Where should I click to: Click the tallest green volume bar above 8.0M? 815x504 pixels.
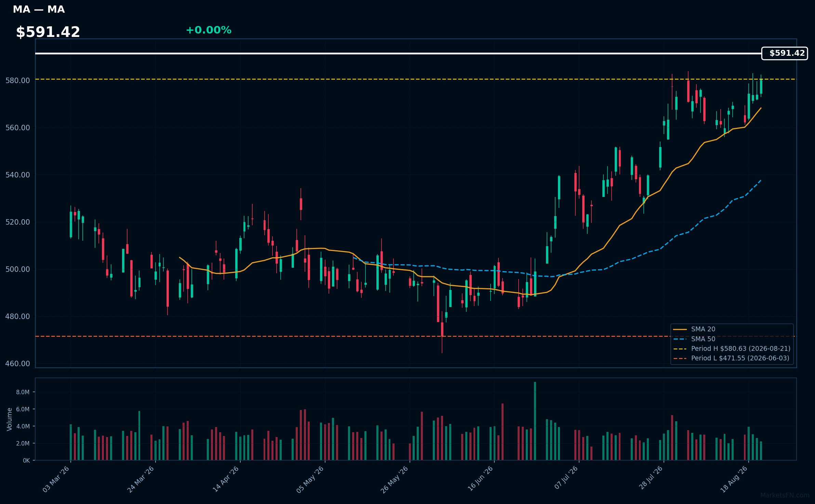pyautogui.click(x=535, y=421)
